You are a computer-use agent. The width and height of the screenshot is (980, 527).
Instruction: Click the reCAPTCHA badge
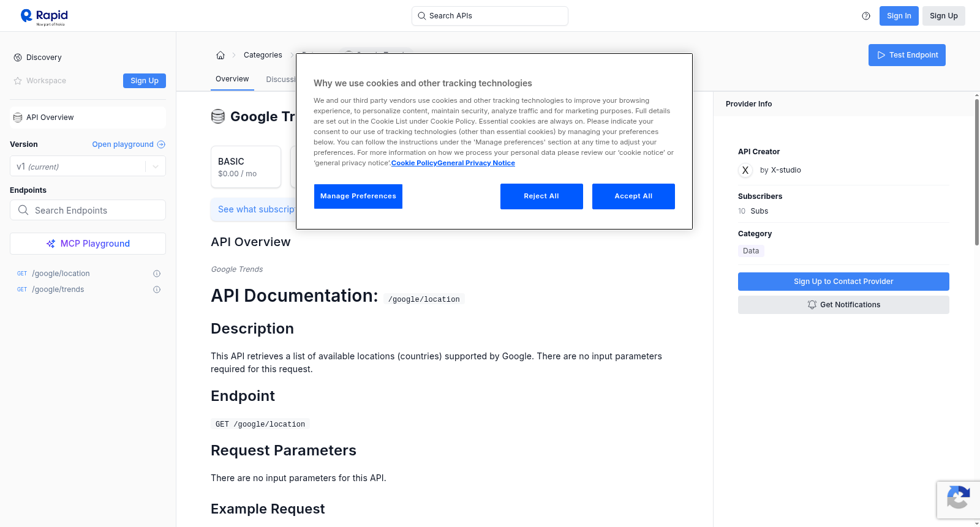(x=958, y=500)
